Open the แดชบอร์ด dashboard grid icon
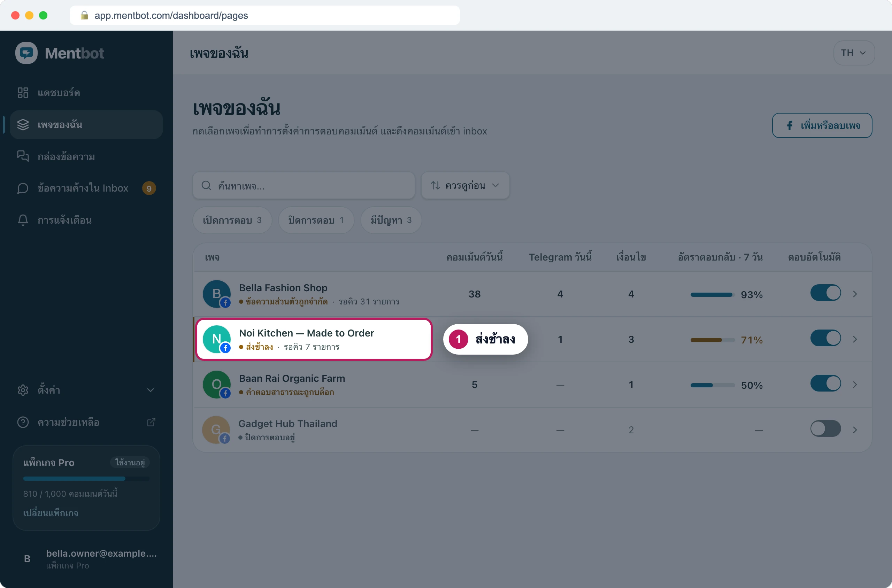 tap(23, 93)
